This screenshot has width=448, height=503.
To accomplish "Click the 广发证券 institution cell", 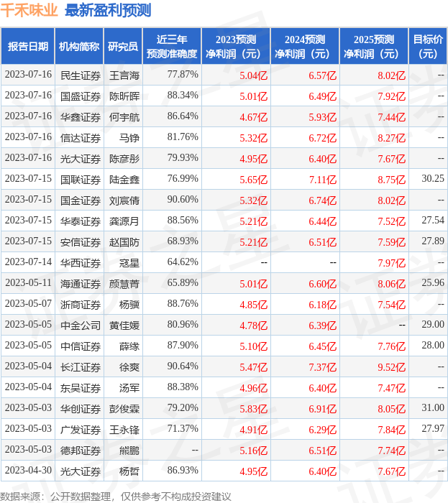I will [81, 430].
